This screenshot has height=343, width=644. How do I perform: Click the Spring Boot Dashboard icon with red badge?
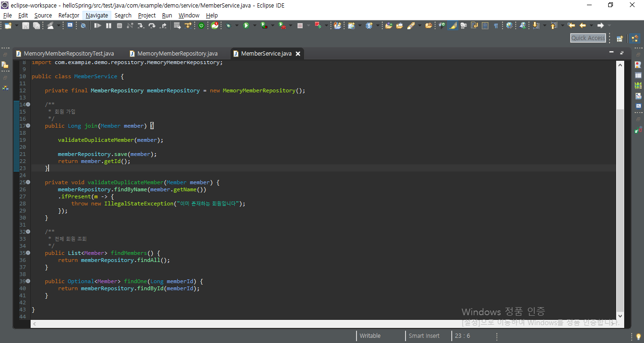tap(215, 25)
